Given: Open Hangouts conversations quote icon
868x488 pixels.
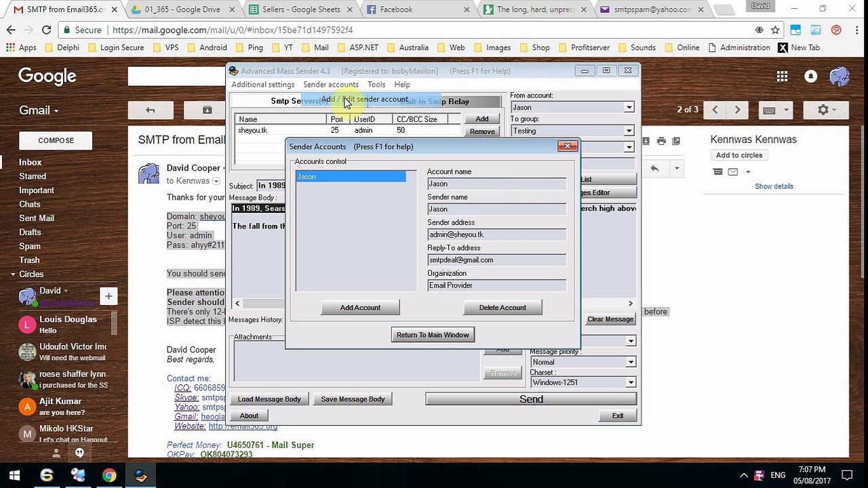Looking at the screenshot, I should coord(79,453).
